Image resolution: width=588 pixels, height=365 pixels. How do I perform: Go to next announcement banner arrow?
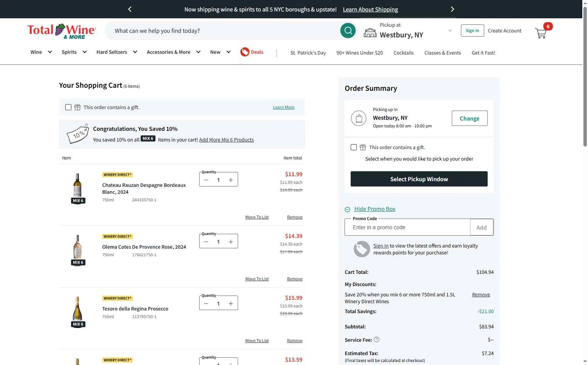(452, 9)
